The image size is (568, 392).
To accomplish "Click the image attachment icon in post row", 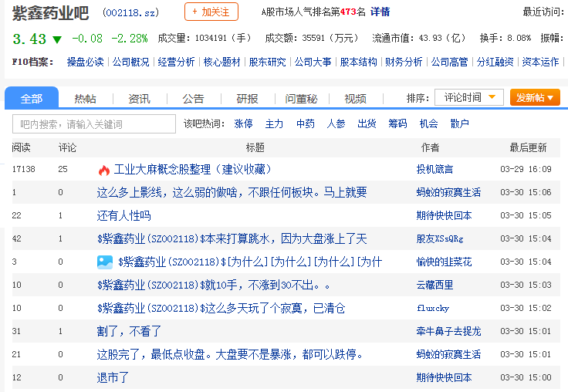I will (x=105, y=262).
